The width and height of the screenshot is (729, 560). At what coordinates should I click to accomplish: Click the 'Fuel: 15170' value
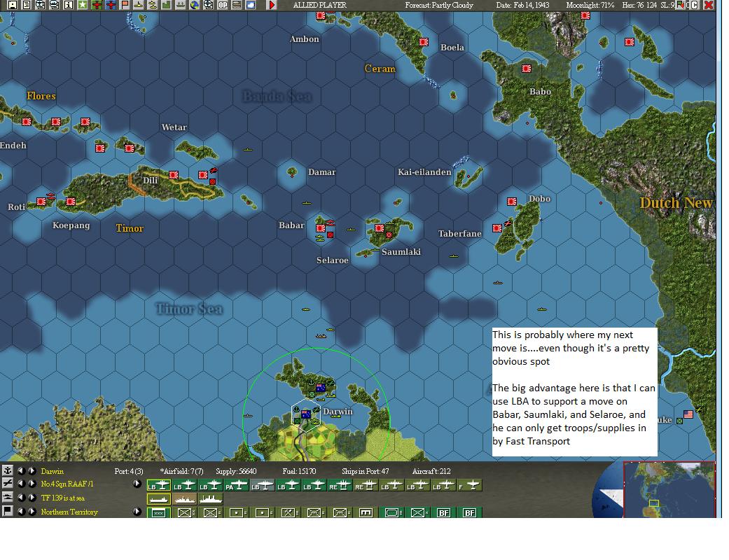299,471
